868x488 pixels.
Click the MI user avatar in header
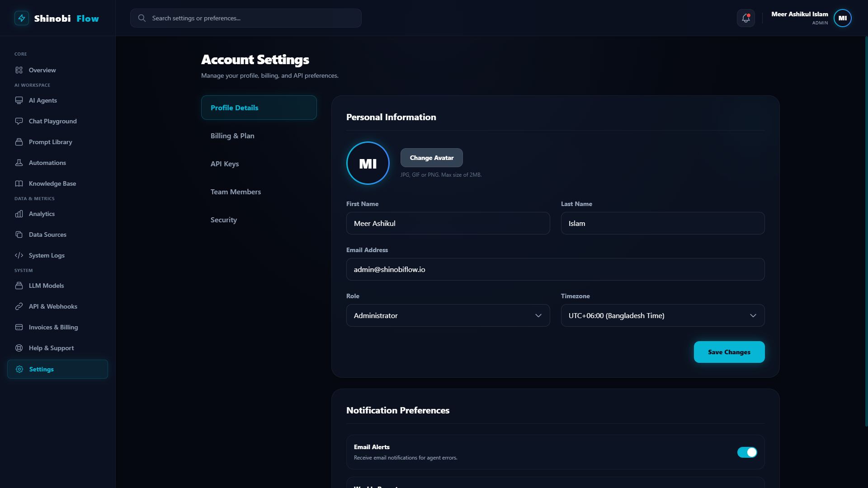point(843,18)
